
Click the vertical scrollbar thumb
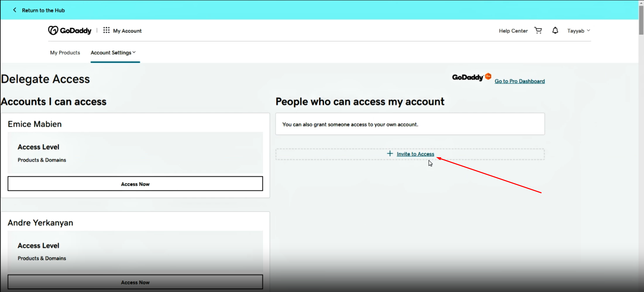[641, 20]
